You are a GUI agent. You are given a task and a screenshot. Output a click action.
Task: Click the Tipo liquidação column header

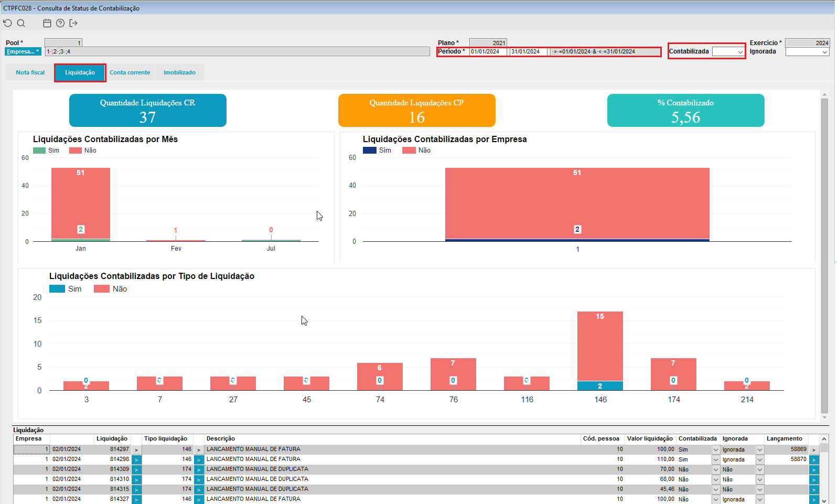pyautogui.click(x=166, y=439)
